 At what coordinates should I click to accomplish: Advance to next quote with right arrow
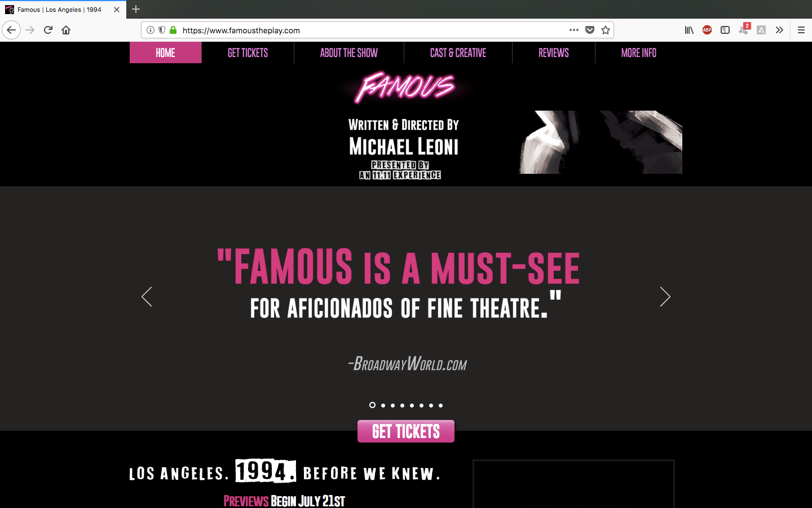(665, 296)
